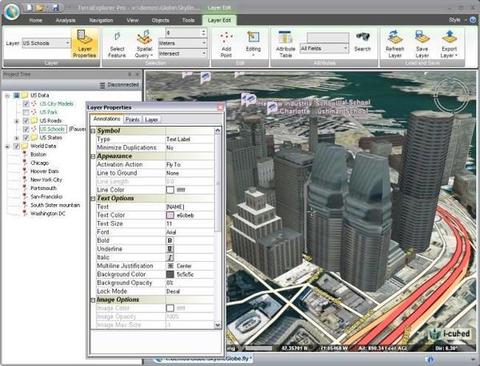Switch to the Points tab
Viewport: 480px width, 366px height.
[x=133, y=120]
